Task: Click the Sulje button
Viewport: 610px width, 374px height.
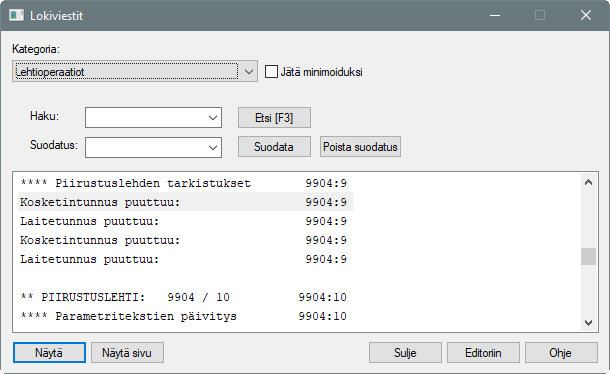Action: pyautogui.click(x=405, y=353)
